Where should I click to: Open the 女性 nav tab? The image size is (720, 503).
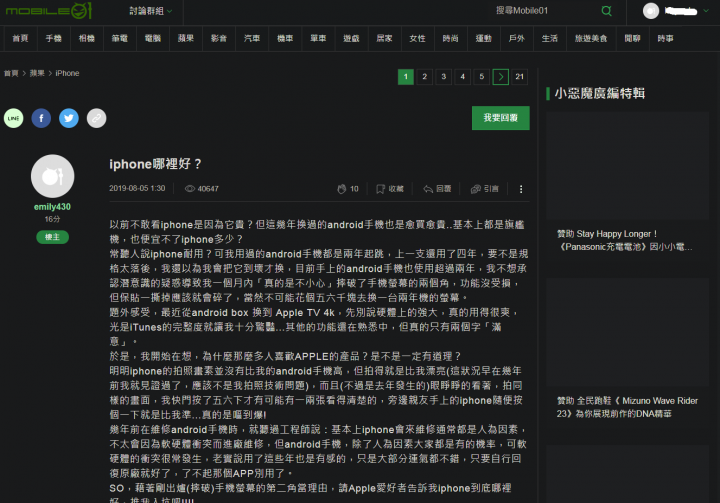point(417,38)
